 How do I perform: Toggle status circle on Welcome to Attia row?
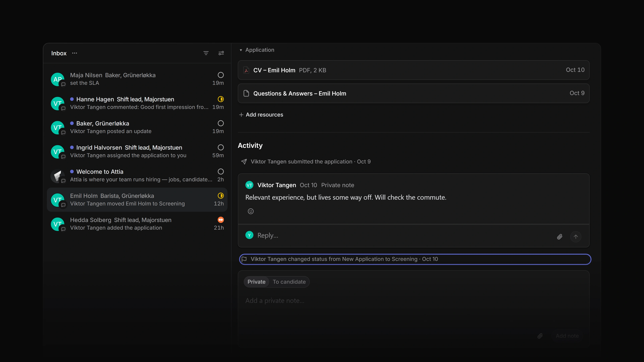[x=221, y=172]
